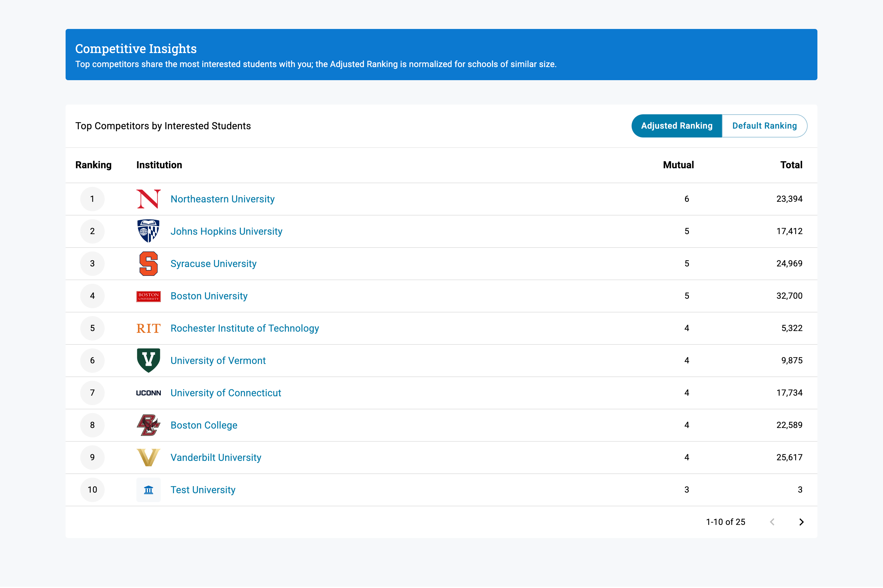Switch to Default Ranking view
This screenshot has height=588, width=883.
(764, 126)
